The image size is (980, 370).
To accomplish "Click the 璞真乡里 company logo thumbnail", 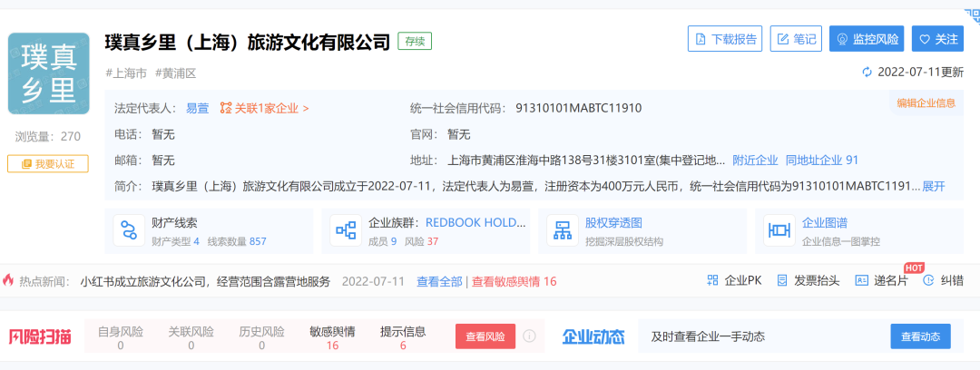I will pos(49,73).
